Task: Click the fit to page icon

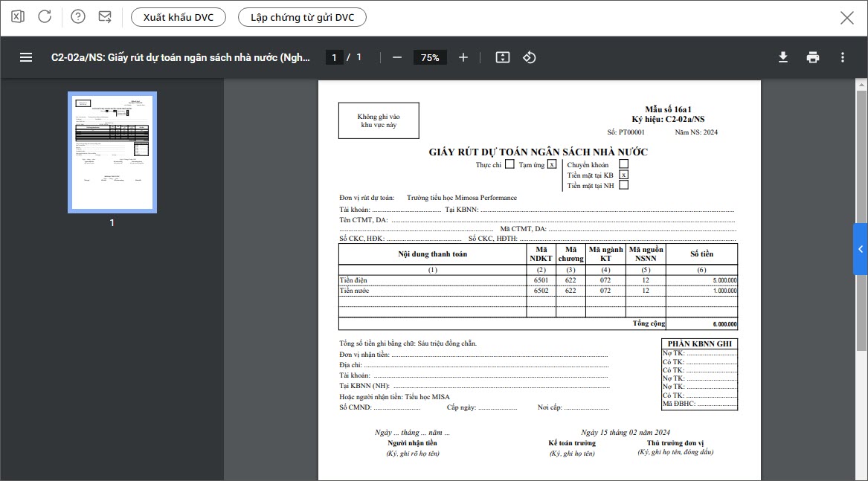Action: coord(503,57)
